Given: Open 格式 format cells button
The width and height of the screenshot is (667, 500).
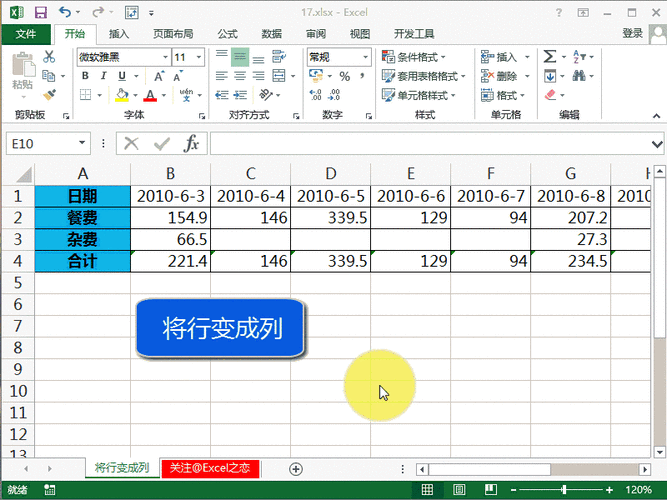Looking at the screenshot, I should [x=503, y=95].
